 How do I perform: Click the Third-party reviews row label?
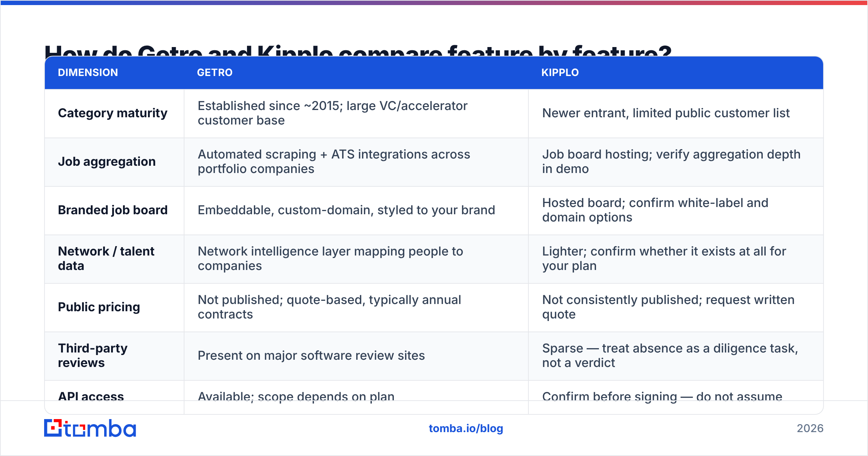coord(93,355)
